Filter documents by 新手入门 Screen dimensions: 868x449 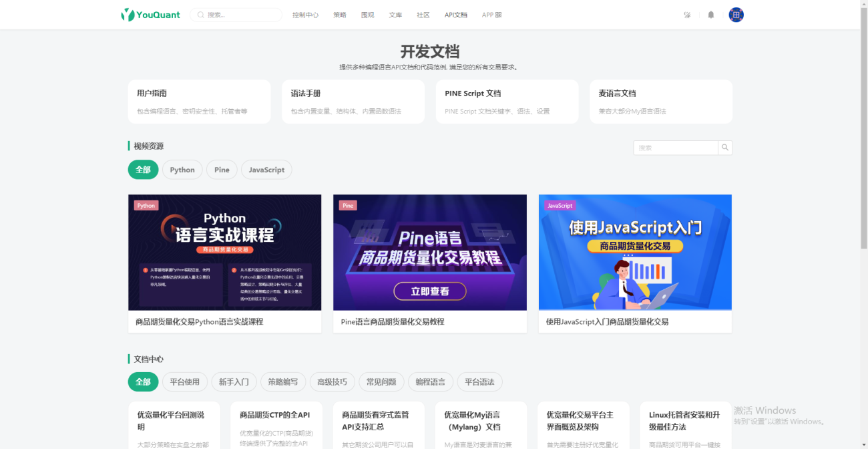tap(234, 382)
